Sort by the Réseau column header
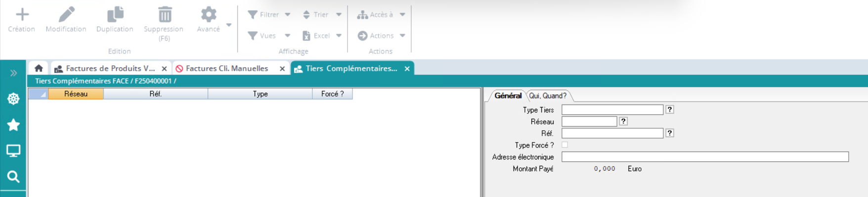Image resolution: width=868 pixels, height=197 pixels. click(x=76, y=94)
